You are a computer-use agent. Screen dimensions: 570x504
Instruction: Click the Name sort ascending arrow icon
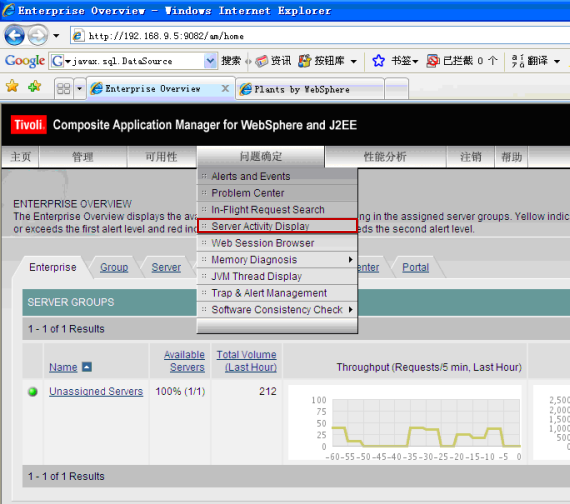pyautogui.click(x=87, y=367)
